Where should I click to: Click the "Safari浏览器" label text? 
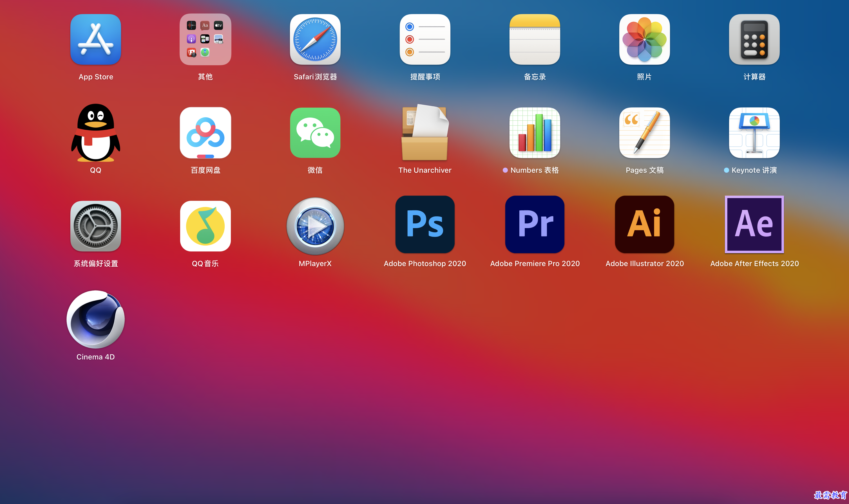tap(315, 77)
